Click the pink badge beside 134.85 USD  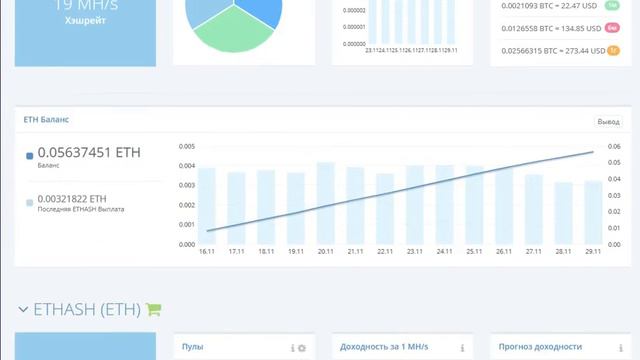pos(612,28)
